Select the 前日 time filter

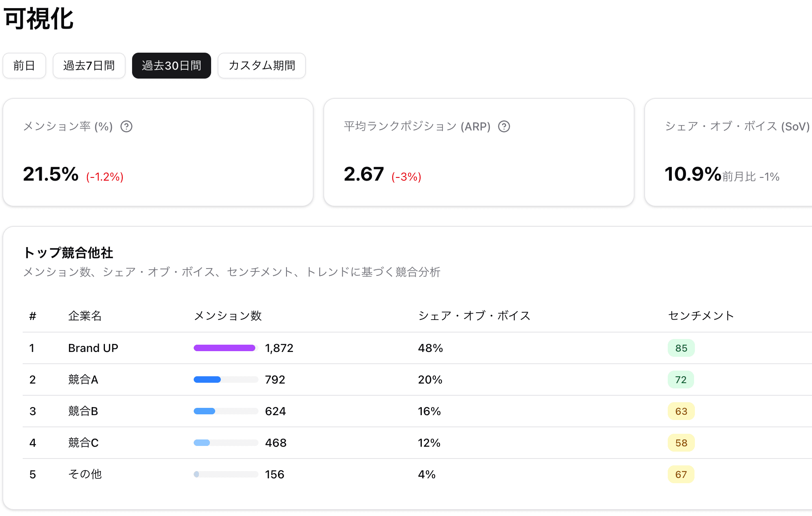tap(24, 65)
